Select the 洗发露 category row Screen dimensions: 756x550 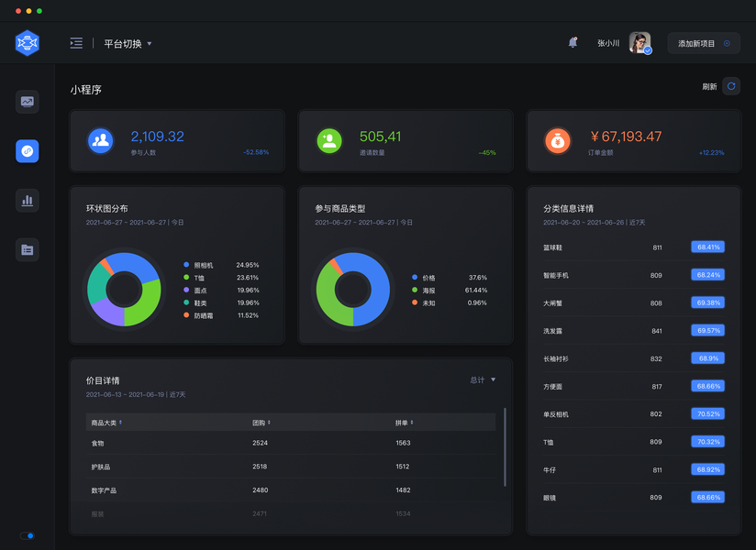(634, 330)
